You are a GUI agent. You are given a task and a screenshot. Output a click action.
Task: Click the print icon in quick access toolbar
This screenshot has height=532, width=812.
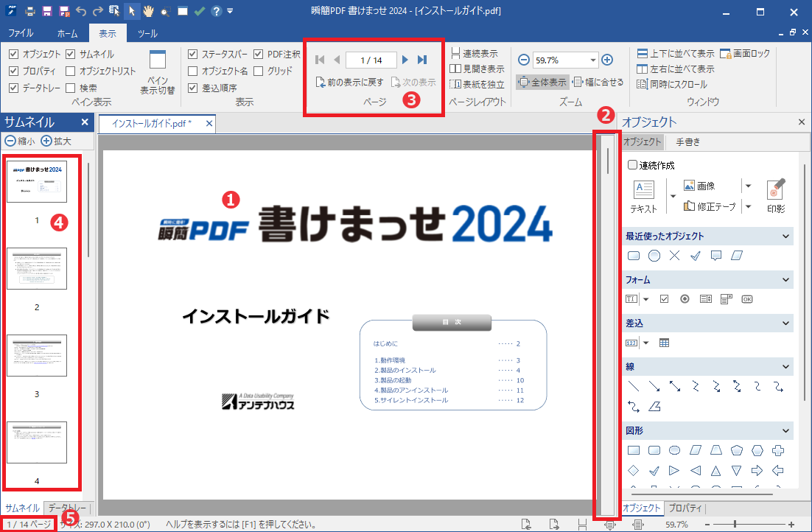(30, 11)
